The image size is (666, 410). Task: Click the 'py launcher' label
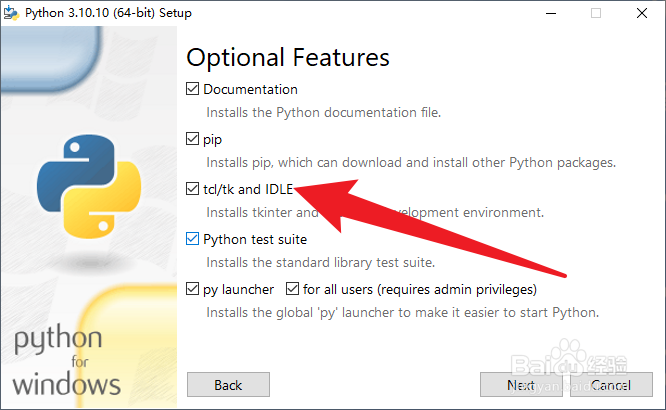(238, 290)
